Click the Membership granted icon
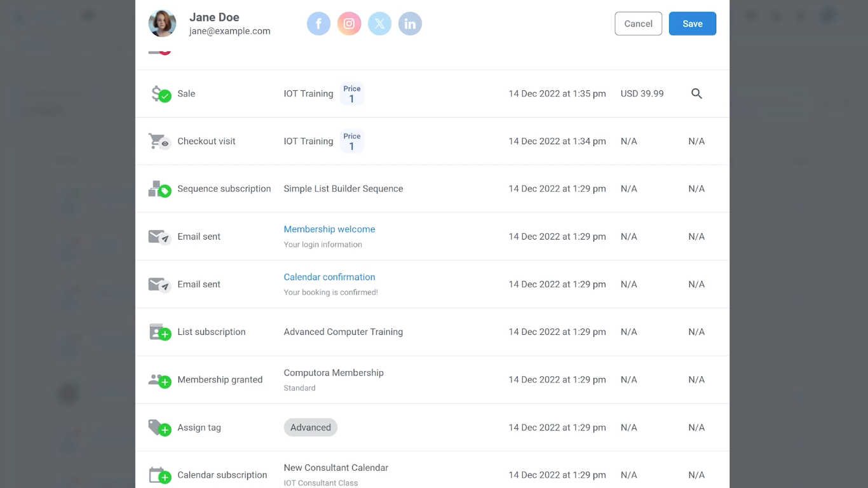Viewport: 868px width, 488px height. pos(159,380)
